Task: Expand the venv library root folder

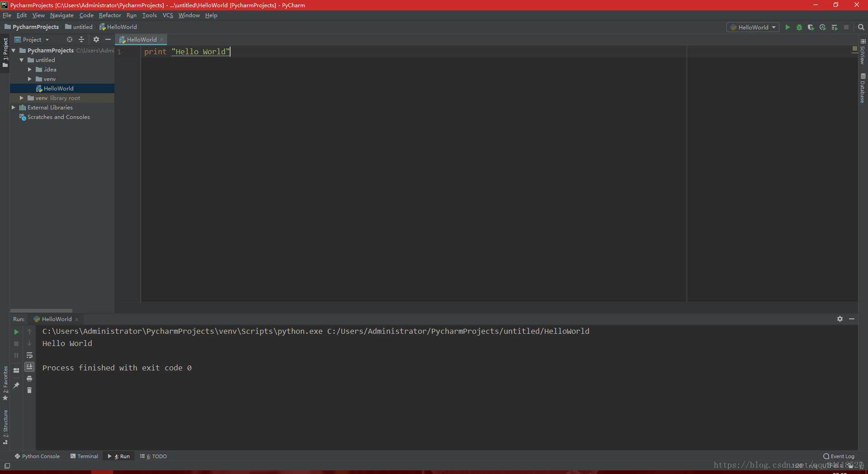Action: click(21, 98)
